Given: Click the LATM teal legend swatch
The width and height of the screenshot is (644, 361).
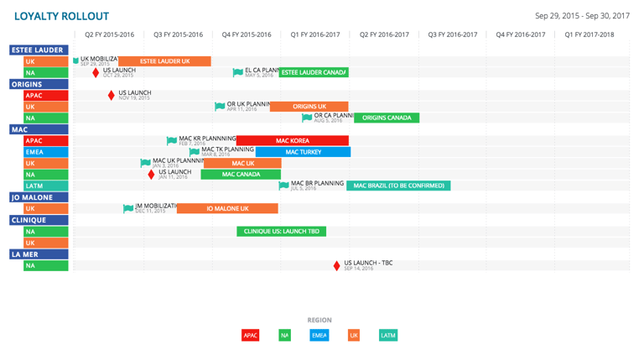Looking at the screenshot, I should [x=388, y=335].
